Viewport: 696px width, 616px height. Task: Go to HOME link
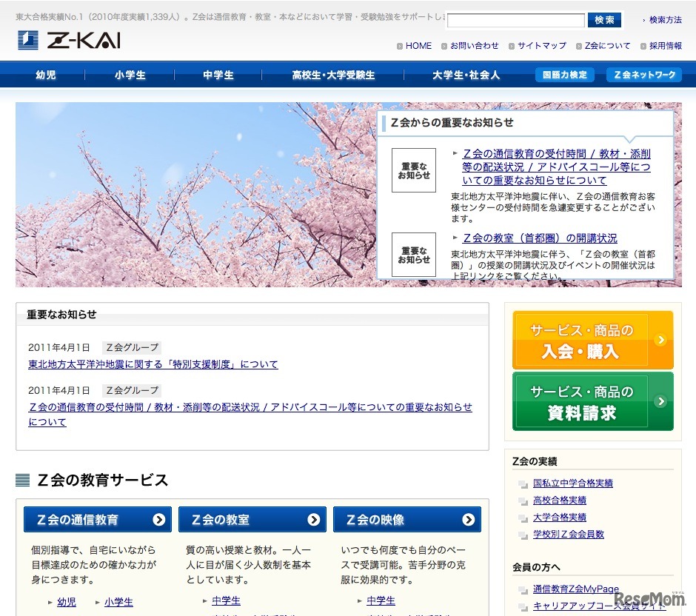tap(418, 46)
